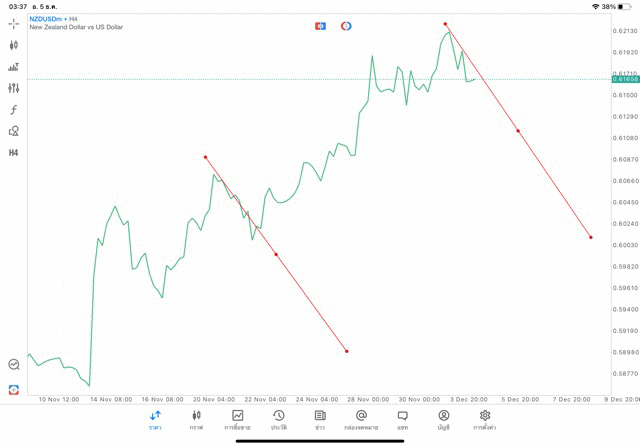The image size is (640, 447).
Task: Select the crosshair cursor tool
Action: pyautogui.click(x=13, y=23)
